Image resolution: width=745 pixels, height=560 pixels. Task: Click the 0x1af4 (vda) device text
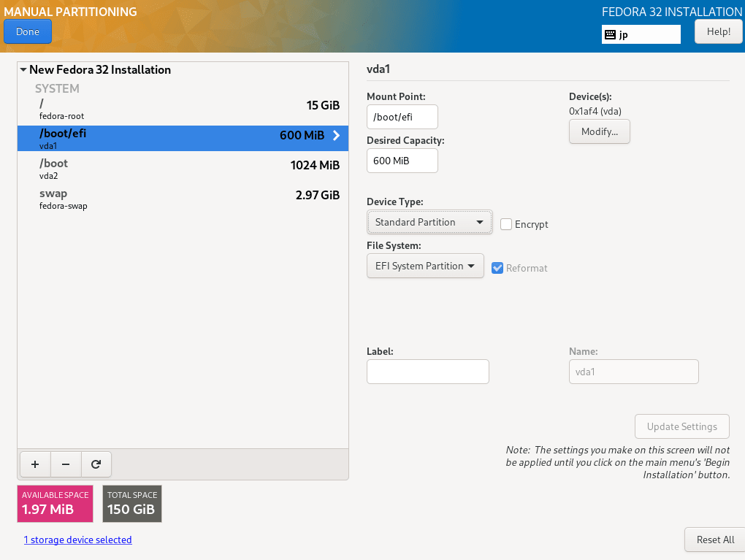[x=595, y=111]
